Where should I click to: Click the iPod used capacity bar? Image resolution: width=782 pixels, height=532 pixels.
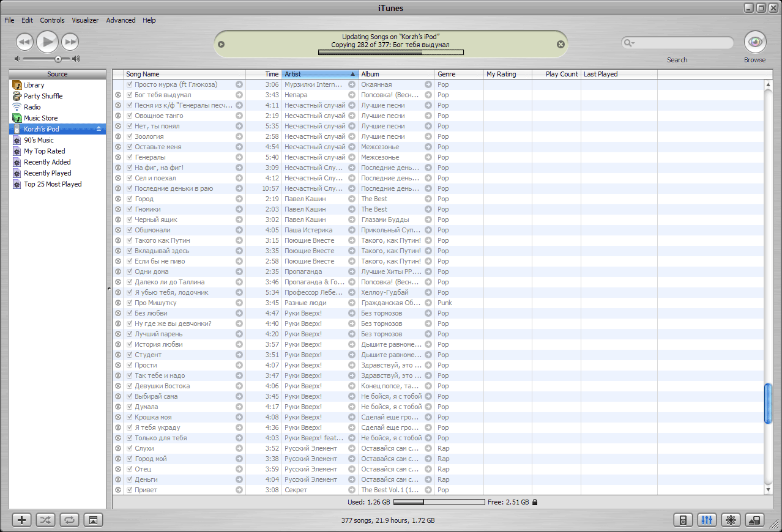tap(439, 502)
